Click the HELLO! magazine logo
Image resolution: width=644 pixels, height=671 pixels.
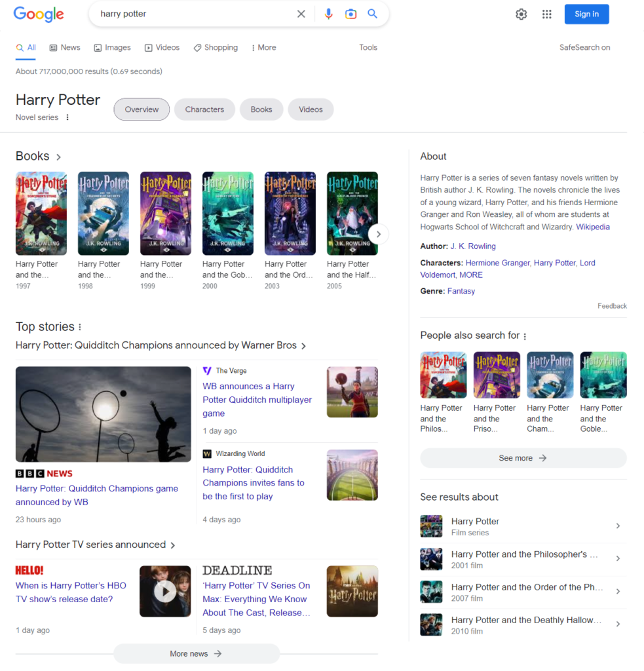click(29, 571)
